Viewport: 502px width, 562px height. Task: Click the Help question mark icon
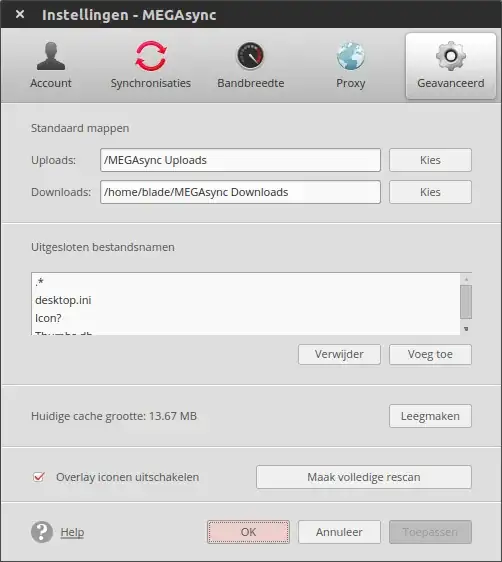coord(42,532)
